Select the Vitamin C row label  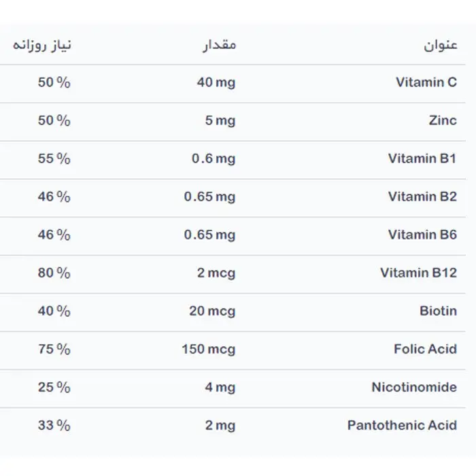pyautogui.click(x=426, y=82)
